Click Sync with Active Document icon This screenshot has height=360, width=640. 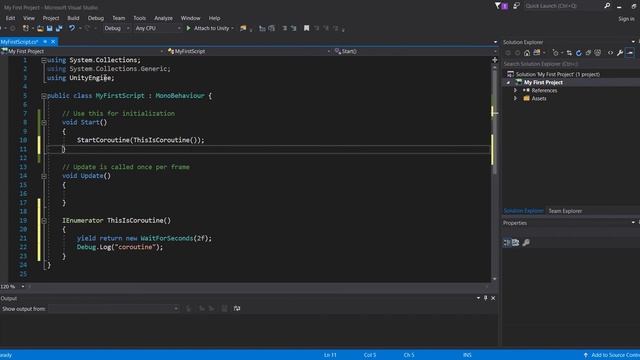tap(569, 53)
